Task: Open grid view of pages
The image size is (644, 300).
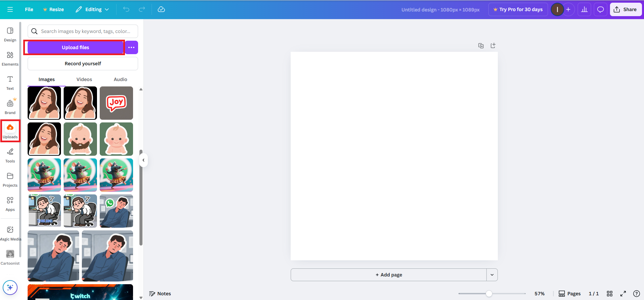Action: 610,294
